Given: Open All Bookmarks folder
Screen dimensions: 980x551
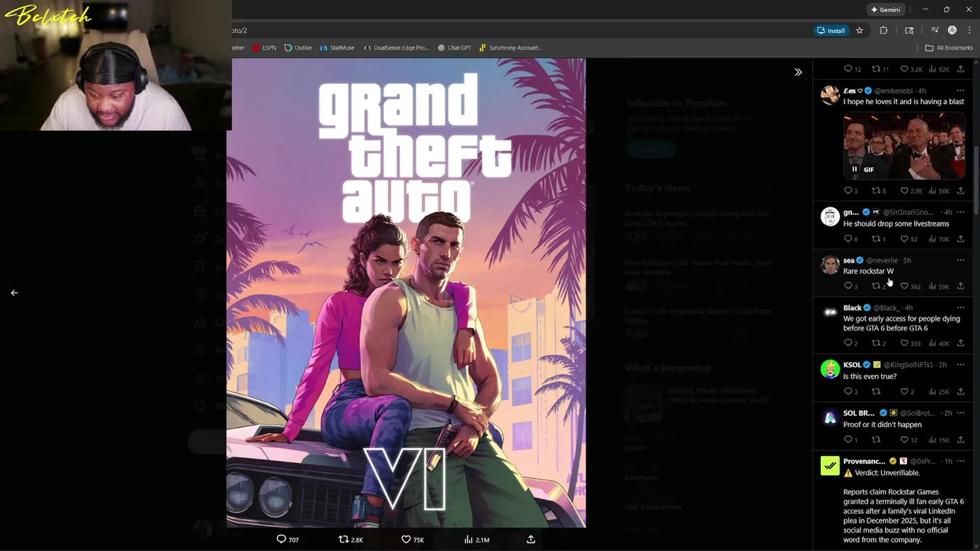Looking at the screenshot, I should [x=949, y=47].
